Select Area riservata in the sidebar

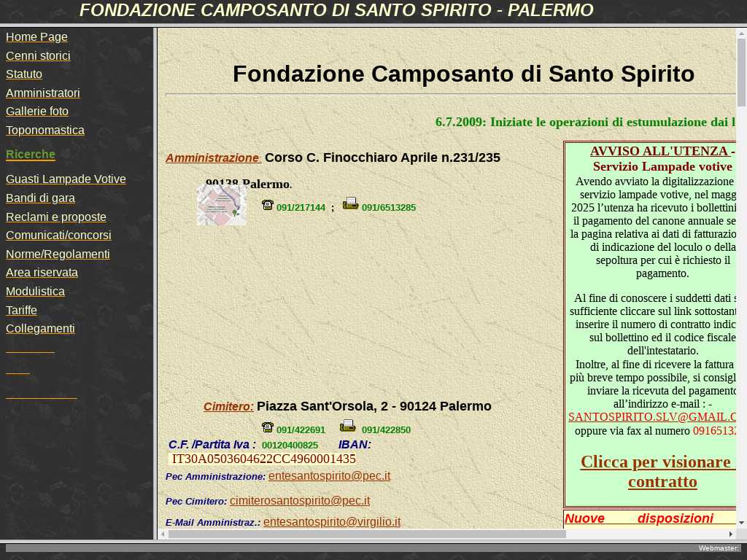(42, 273)
